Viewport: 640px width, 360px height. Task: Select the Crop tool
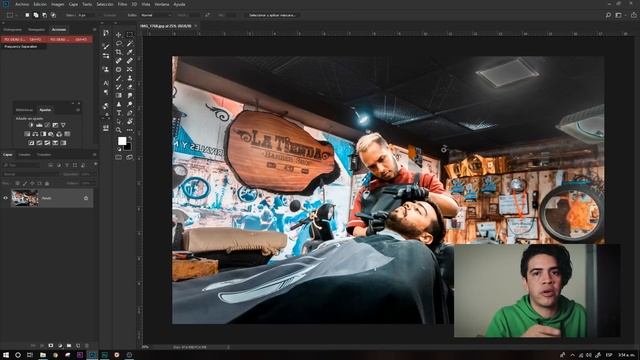click(118, 52)
